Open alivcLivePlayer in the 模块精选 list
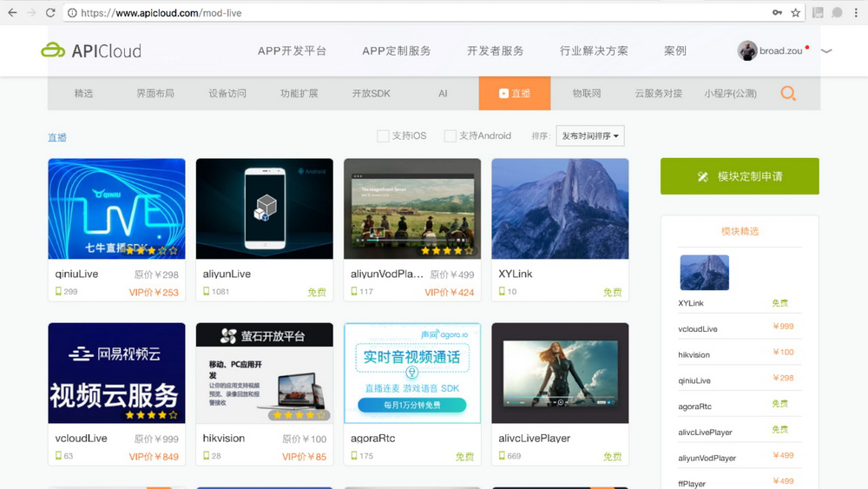 pos(705,432)
